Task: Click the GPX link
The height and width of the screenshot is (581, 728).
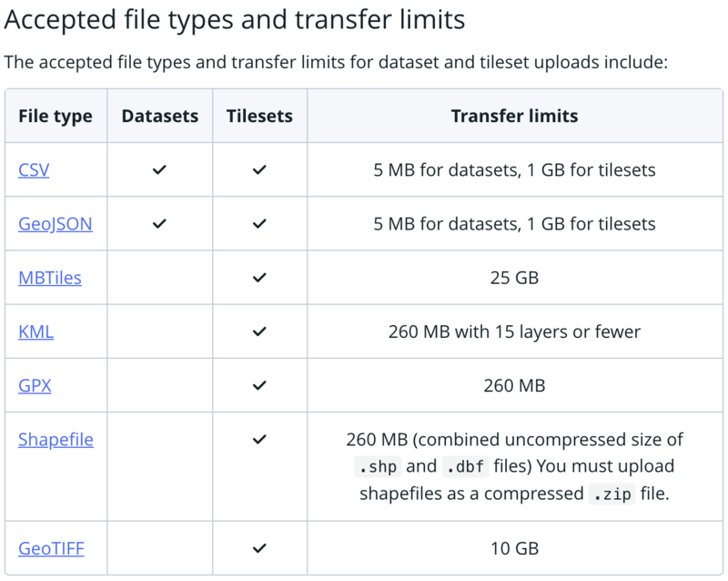Action: tap(35, 386)
